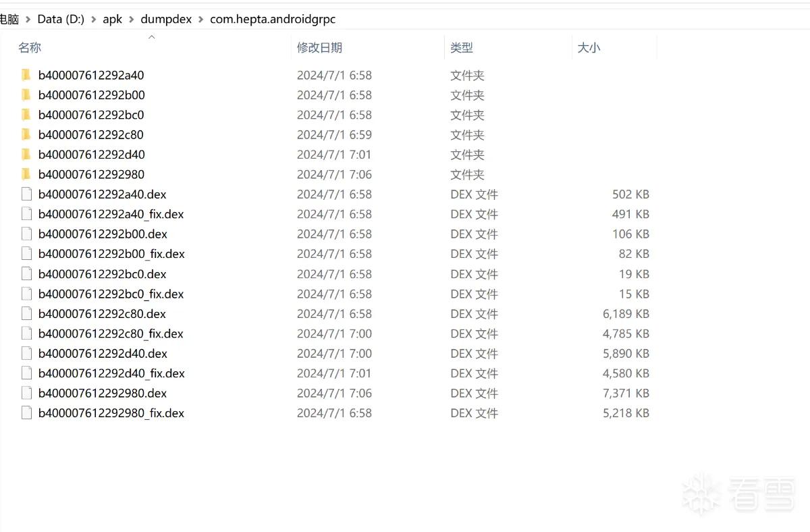810x532 pixels.
Task: Click file icon of b400007612292980_fix.dex
Action: tap(26, 413)
